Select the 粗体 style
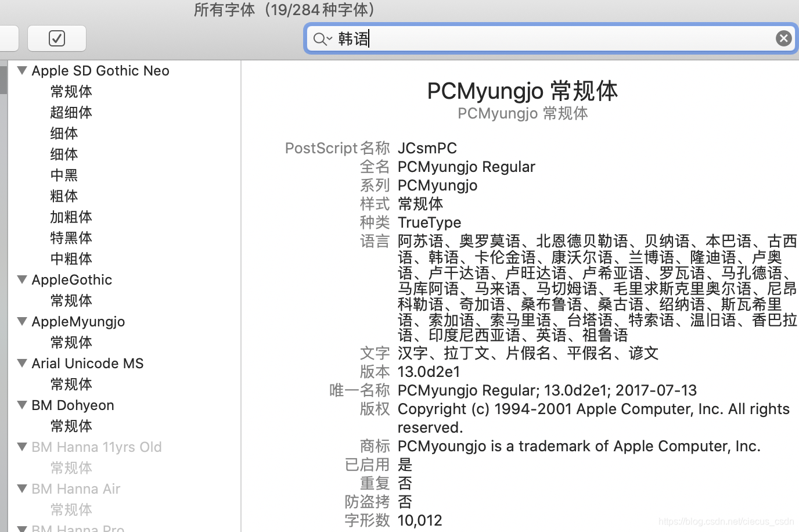This screenshot has width=799, height=532. pos(64,196)
